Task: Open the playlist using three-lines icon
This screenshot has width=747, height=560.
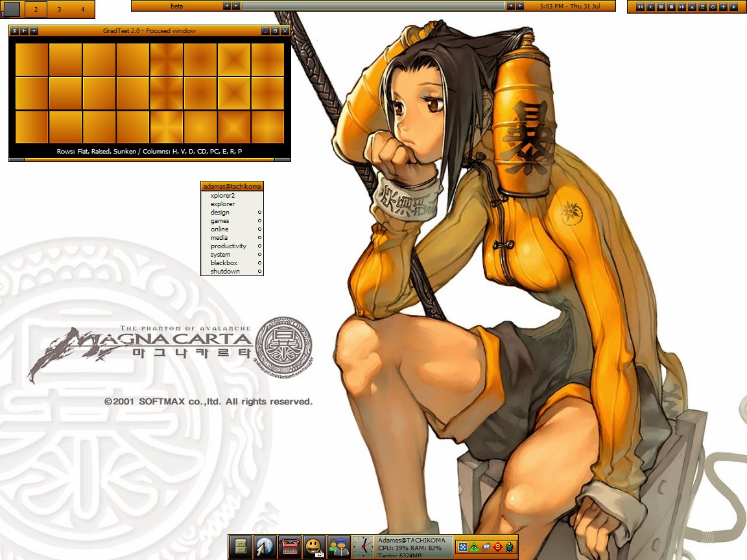Action: 702,6
